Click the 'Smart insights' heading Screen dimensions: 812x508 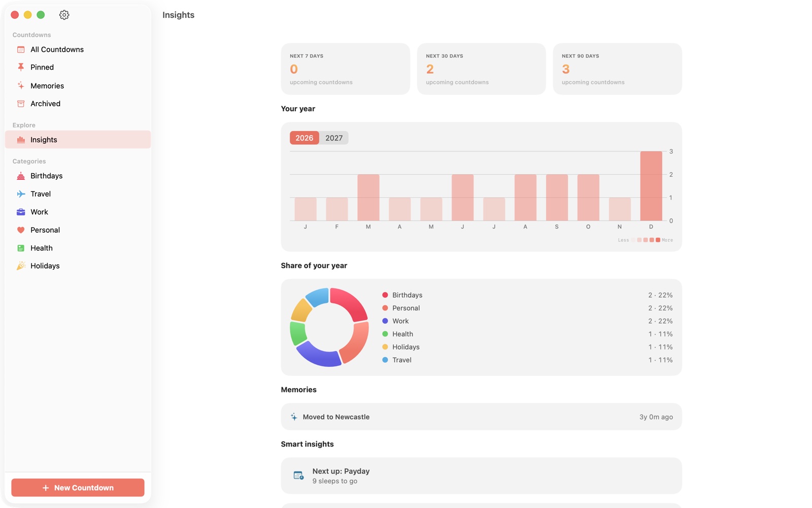(x=308, y=444)
